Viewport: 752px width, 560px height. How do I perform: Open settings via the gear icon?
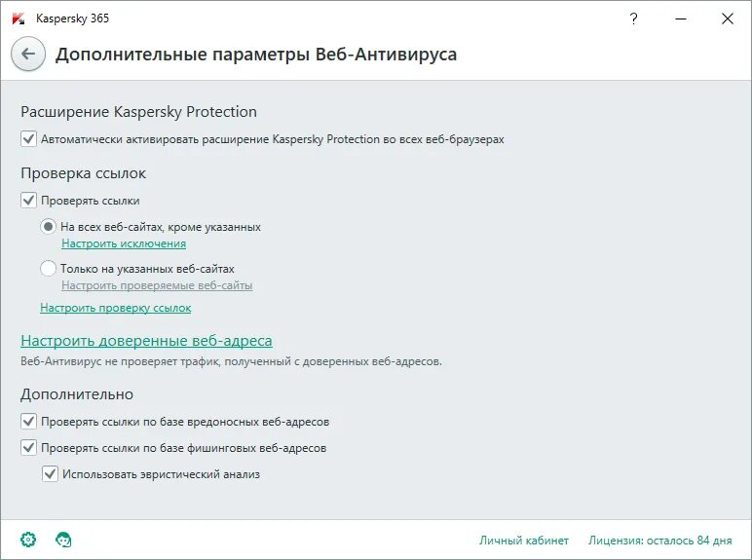pos(28,540)
